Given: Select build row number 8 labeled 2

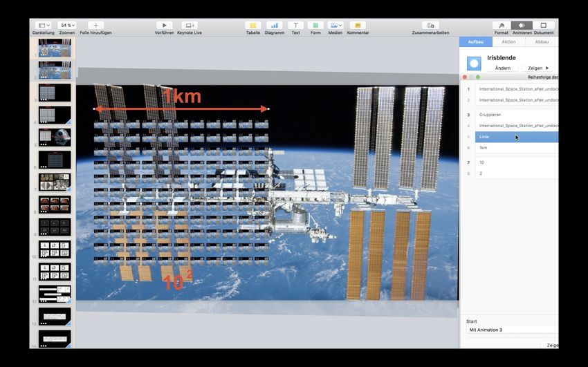Looking at the screenshot, I should pos(517,173).
